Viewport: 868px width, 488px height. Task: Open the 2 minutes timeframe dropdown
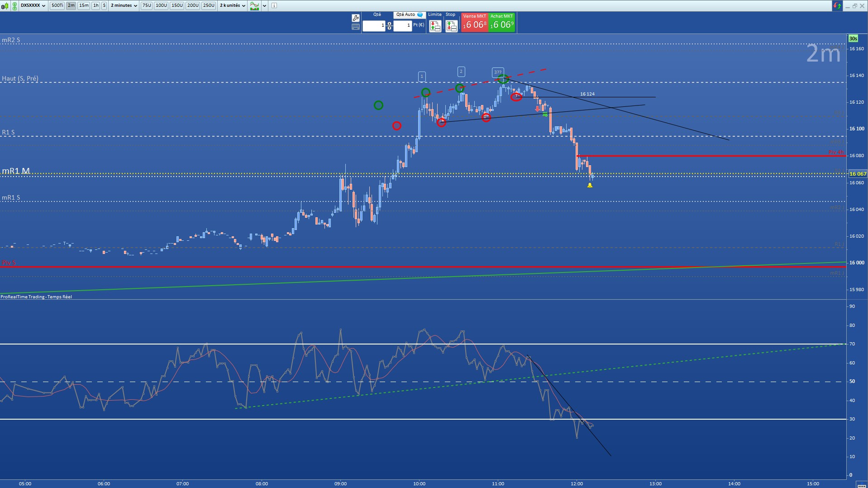(124, 5)
